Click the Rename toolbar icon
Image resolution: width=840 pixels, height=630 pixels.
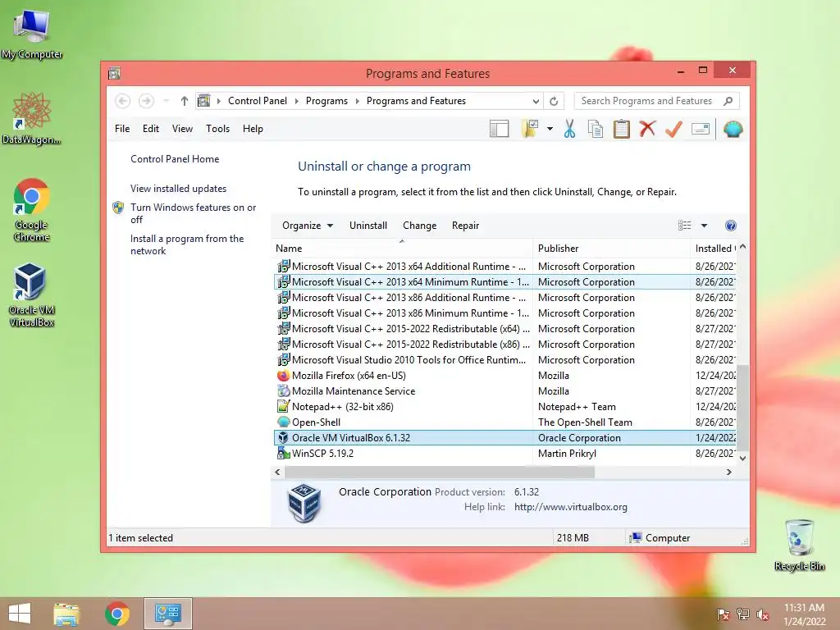click(701, 129)
